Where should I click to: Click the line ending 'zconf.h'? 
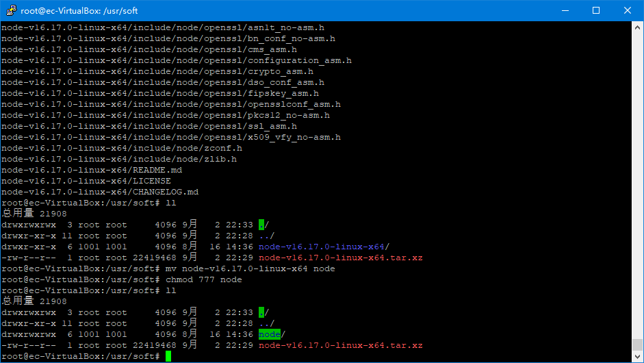coord(122,148)
